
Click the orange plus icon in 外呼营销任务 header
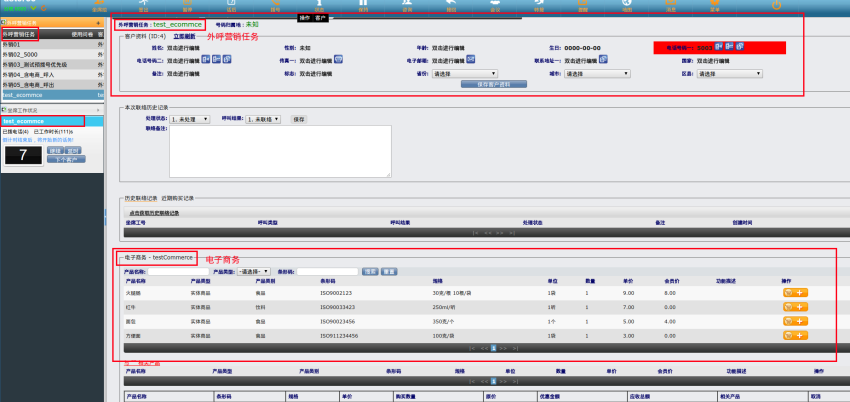pos(96,21)
